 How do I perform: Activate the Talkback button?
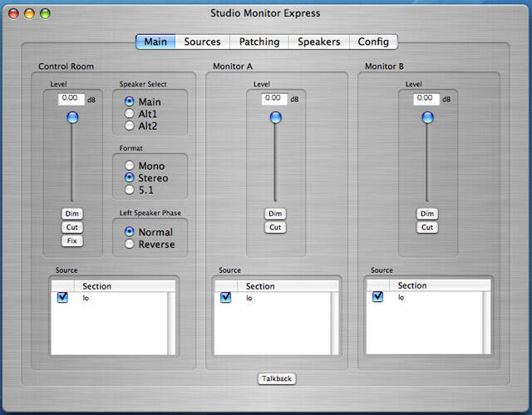(277, 378)
